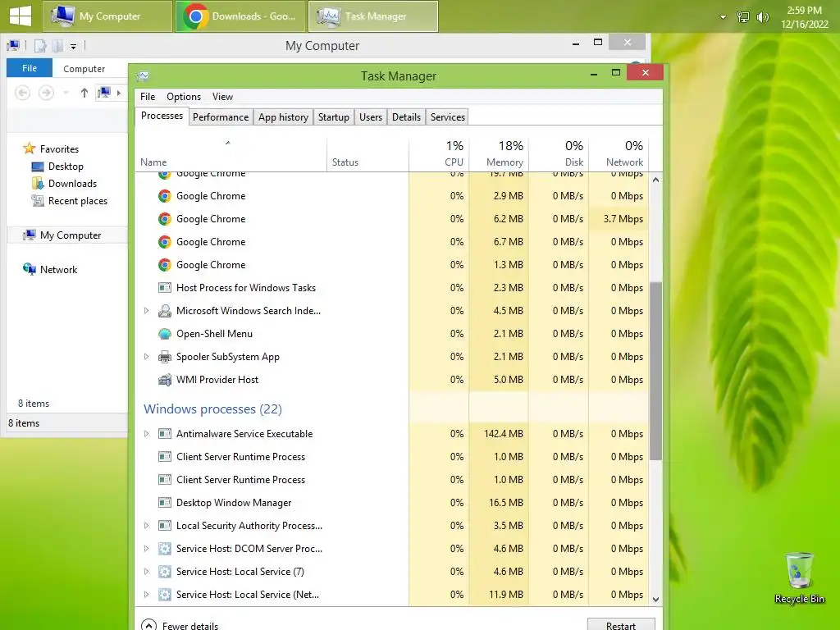
Task: Click the process list scrollbar thumb
Action: (x=655, y=371)
